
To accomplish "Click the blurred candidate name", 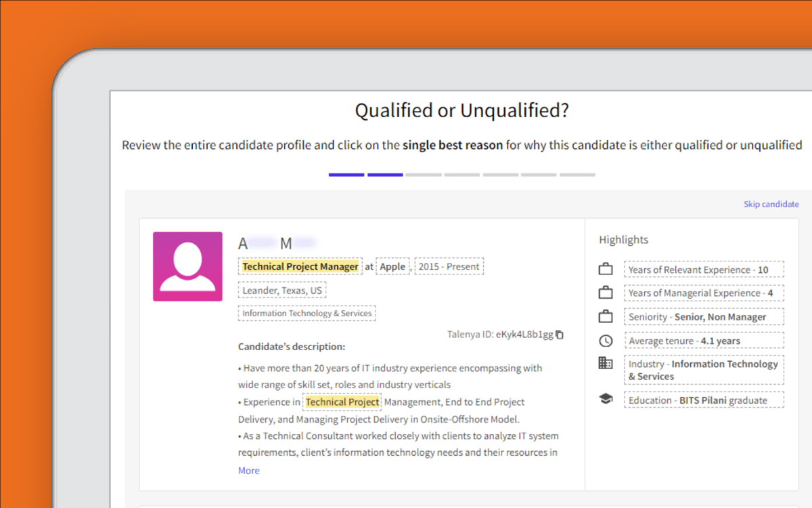I will (x=277, y=243).
